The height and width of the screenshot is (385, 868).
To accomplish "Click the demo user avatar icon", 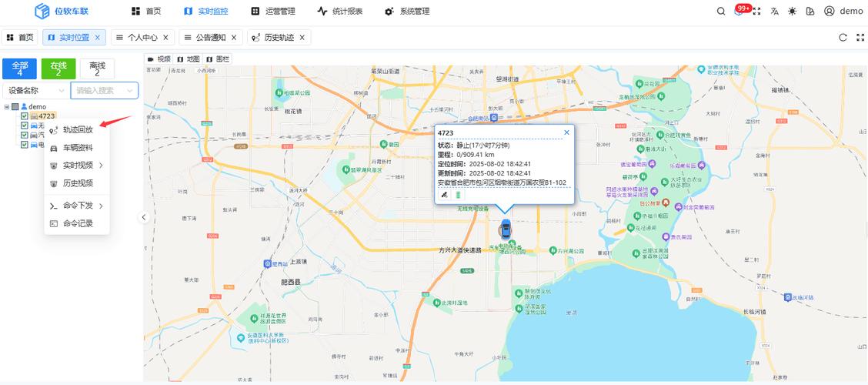I will (829, 11).
